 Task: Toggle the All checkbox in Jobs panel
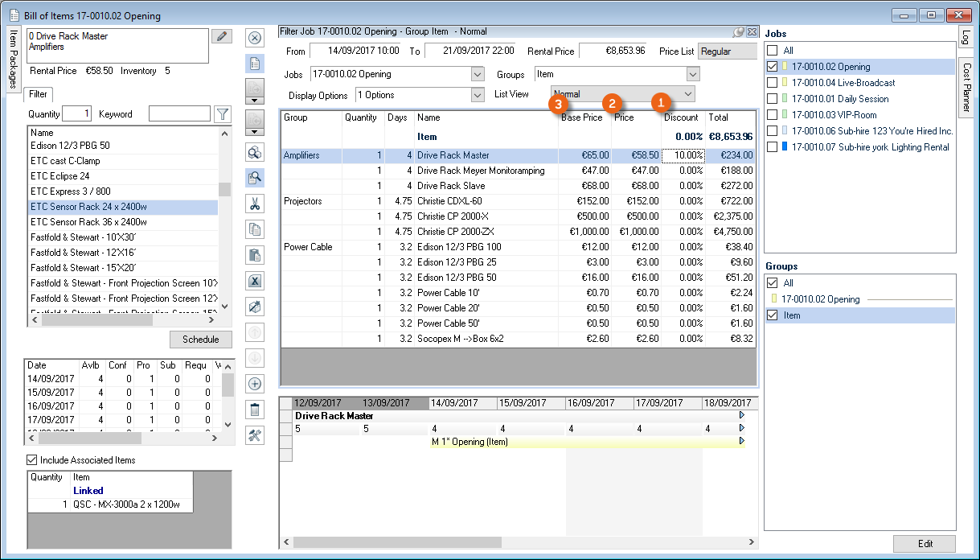pyautogui.click(x=773, y=51)
